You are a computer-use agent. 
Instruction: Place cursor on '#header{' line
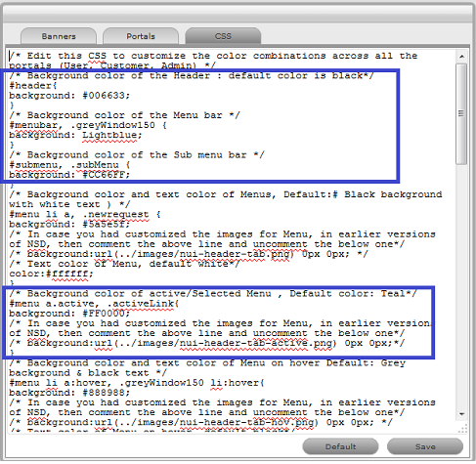(33, 86)
